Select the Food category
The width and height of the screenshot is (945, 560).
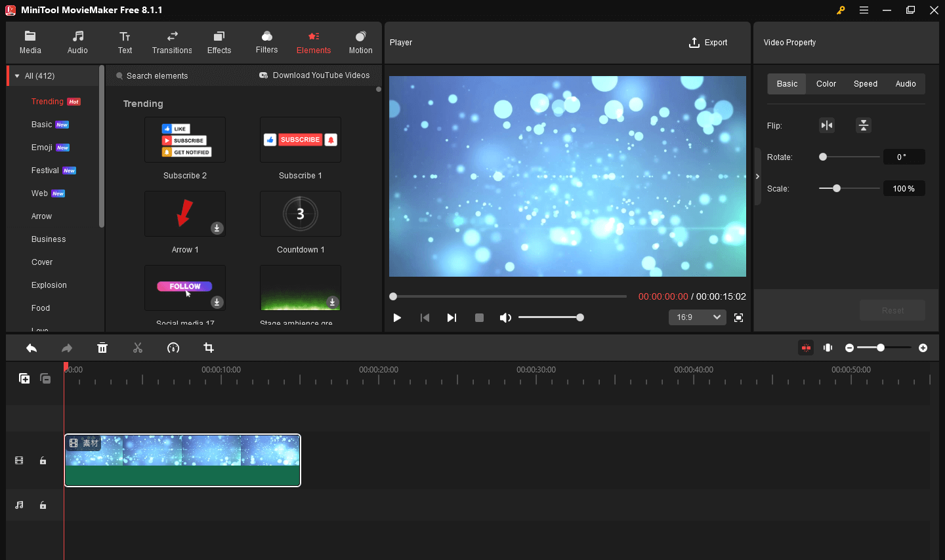tap(41, 308)
